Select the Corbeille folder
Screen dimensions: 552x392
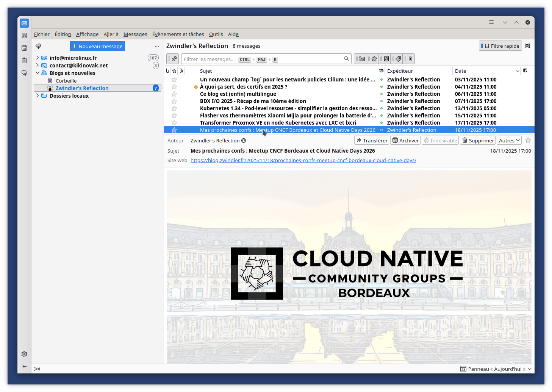click(66, 81)
